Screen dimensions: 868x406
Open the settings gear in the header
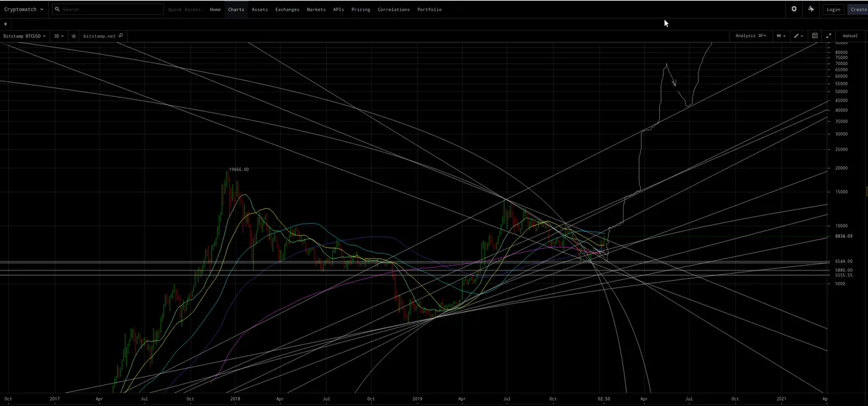[x=794, y=9]
